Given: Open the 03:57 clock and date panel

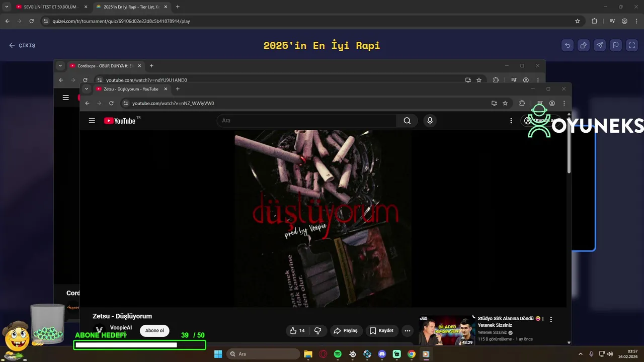Looking at the screenshot, I should pyautogui.click(x=628, y=354).
